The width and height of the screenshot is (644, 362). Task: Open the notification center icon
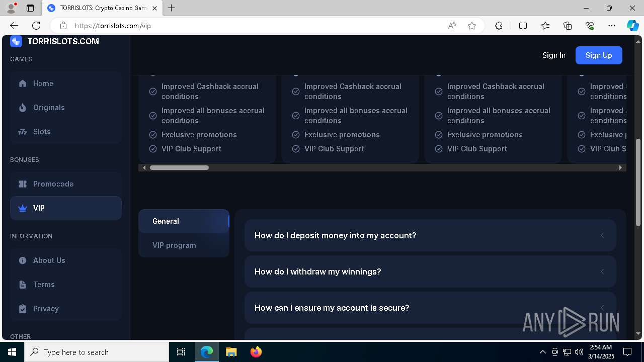(627, 352)
